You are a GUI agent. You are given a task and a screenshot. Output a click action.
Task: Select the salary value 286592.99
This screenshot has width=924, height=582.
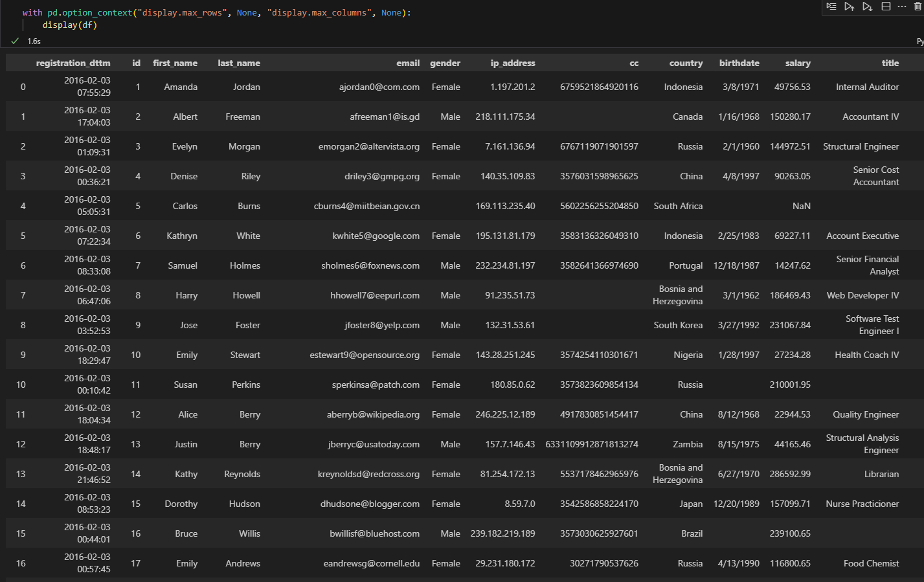pos(790,474)
